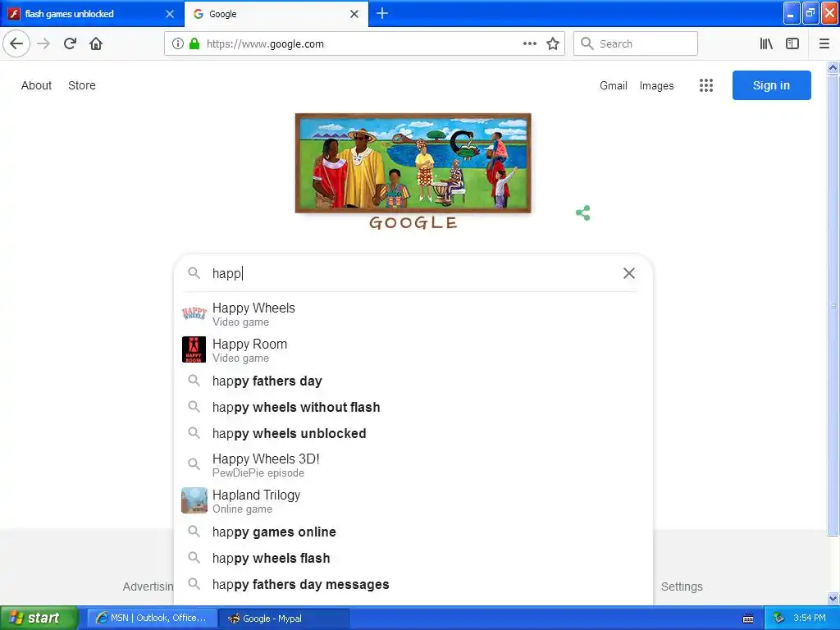
Task: Click the forward navigation arrow
Action: tap(43, 43)
